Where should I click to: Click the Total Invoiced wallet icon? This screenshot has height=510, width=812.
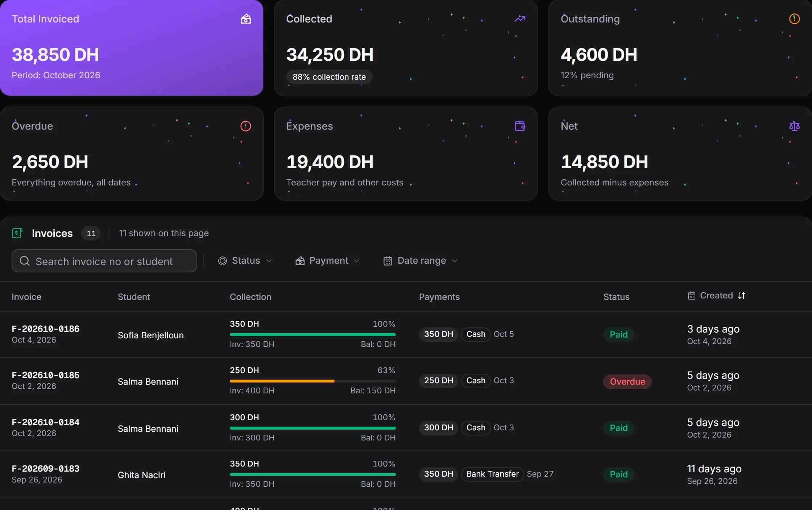point(246,19)
